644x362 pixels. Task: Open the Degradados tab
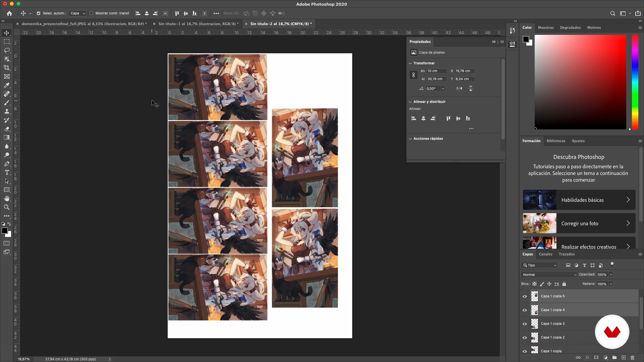pos(570,27)
